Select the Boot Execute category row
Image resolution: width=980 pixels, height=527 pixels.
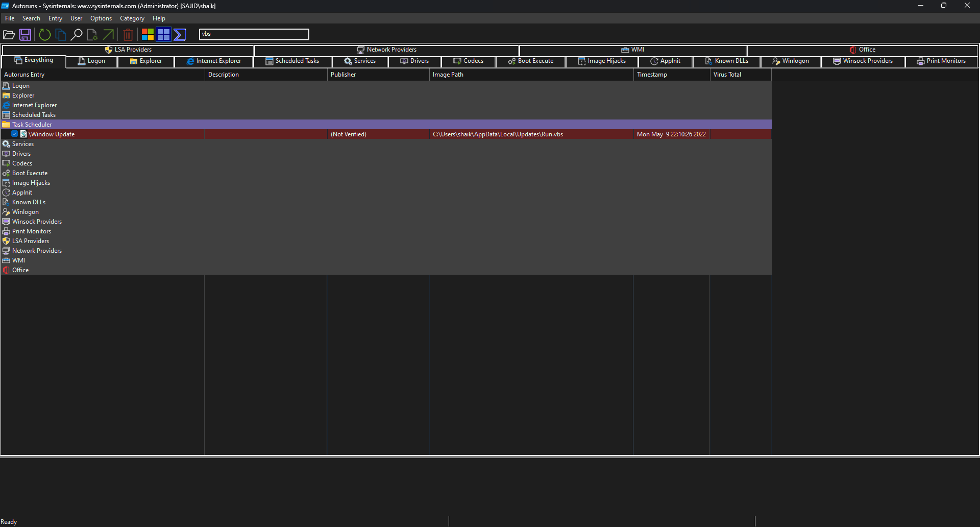(386, 173)
